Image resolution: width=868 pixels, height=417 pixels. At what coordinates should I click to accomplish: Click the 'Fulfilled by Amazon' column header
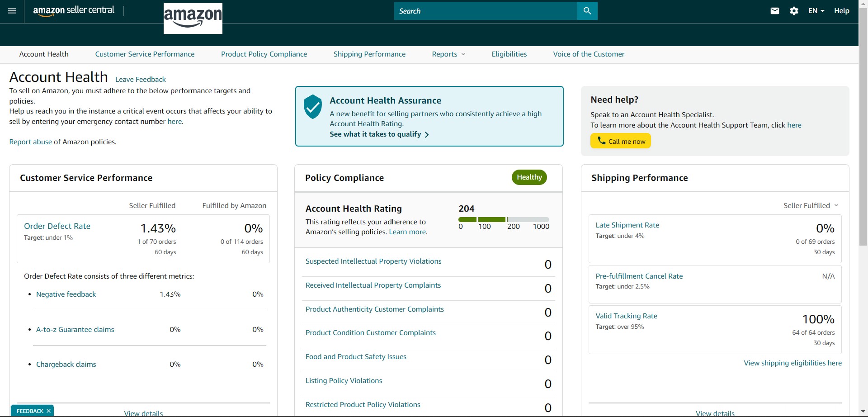pos(234,206)
